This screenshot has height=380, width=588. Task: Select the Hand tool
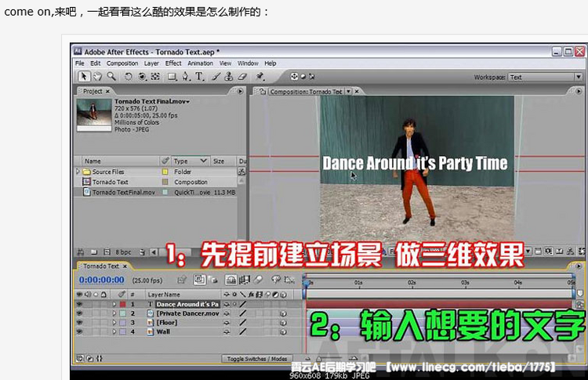97,77
